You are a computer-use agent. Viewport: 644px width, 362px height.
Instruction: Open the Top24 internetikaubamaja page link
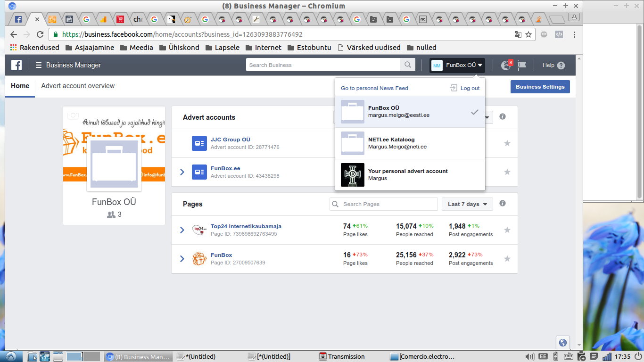tap(246, 226)
